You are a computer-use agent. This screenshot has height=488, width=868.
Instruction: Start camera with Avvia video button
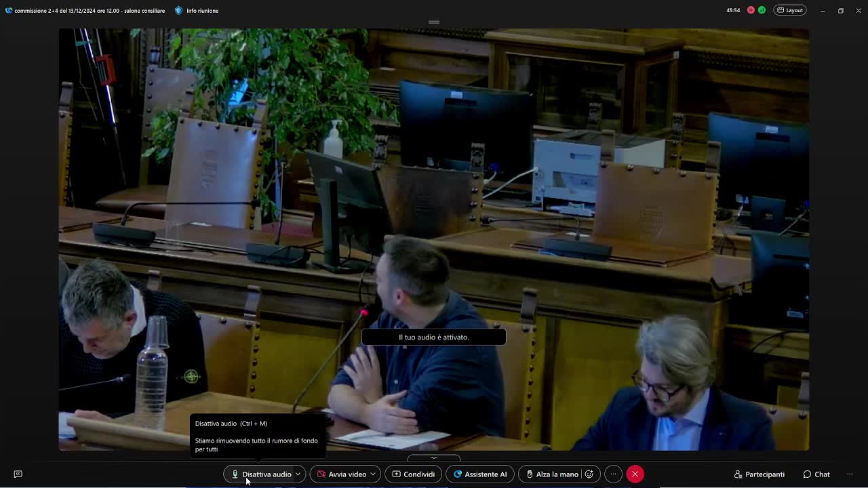[x=342, y=474]
